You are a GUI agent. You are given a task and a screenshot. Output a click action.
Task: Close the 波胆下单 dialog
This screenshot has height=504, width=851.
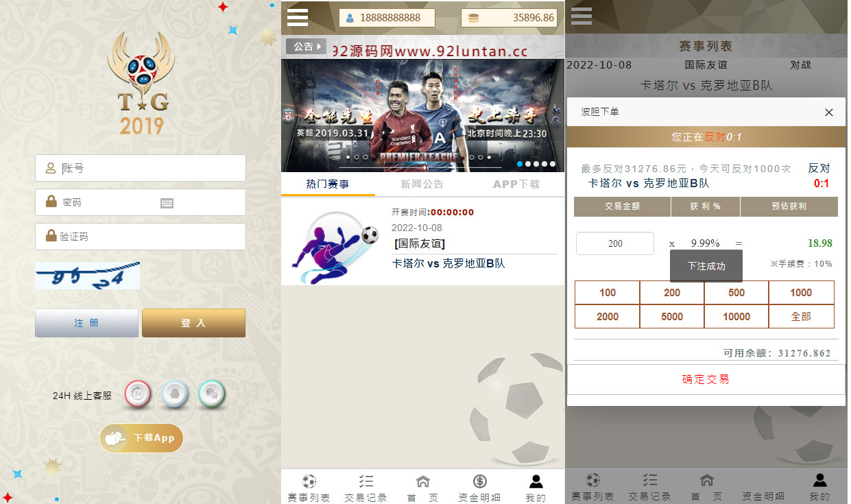click(828, 112)
